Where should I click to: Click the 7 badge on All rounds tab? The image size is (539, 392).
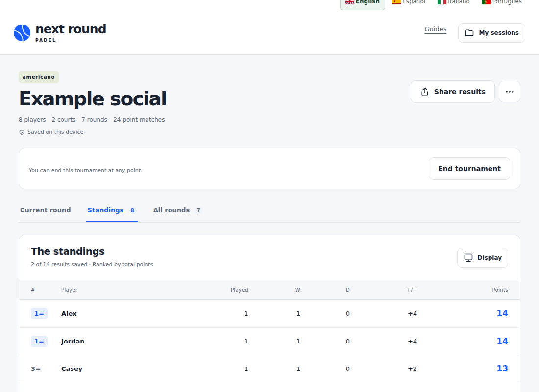pos(198,210)
